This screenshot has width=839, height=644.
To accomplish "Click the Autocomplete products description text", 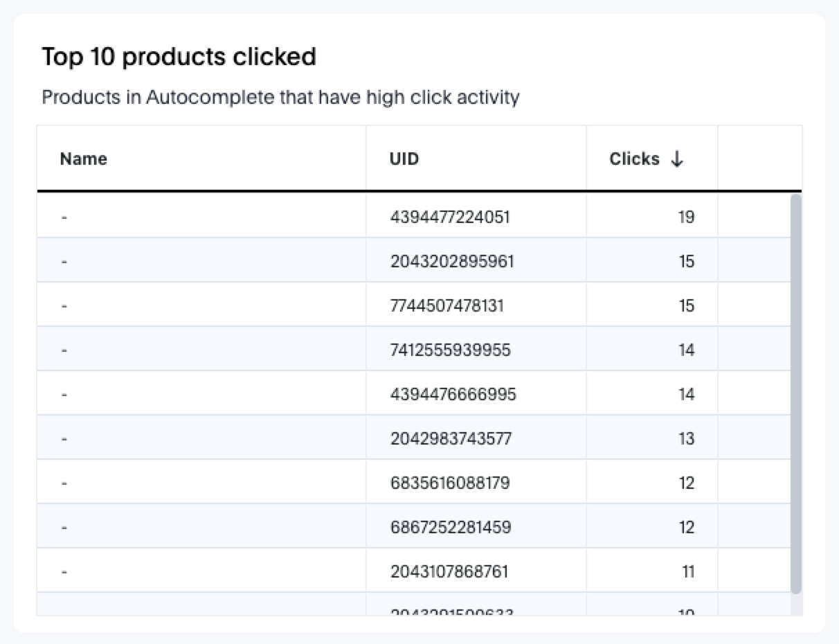I will pyautogui.click(x=280, y=98).
